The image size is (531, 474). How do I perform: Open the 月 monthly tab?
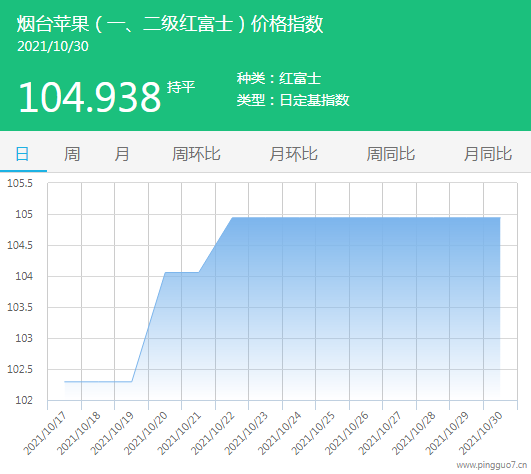tap(122, 154)
